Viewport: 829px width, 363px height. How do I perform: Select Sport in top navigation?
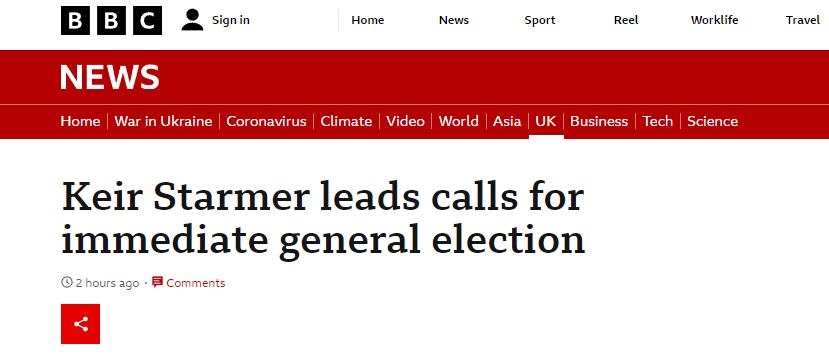540,20
